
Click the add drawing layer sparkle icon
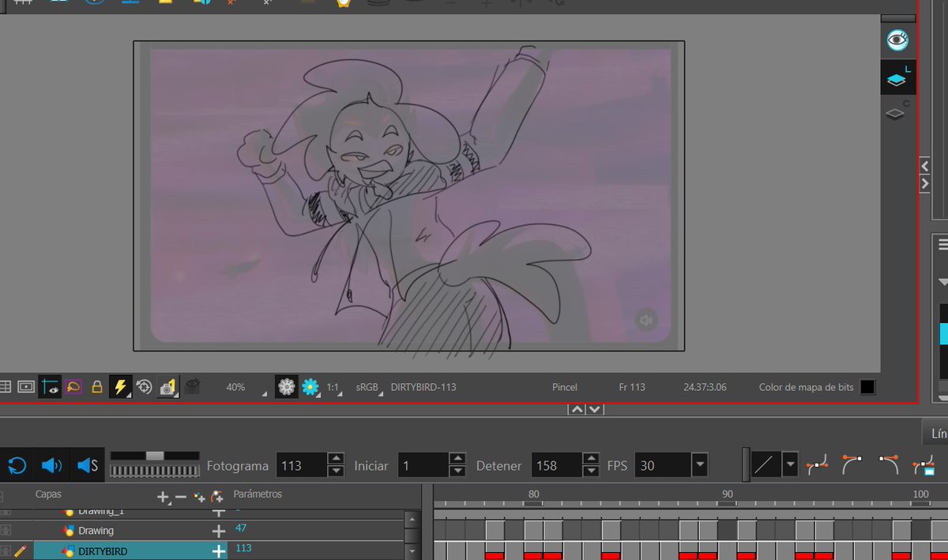tap(199, 498)
